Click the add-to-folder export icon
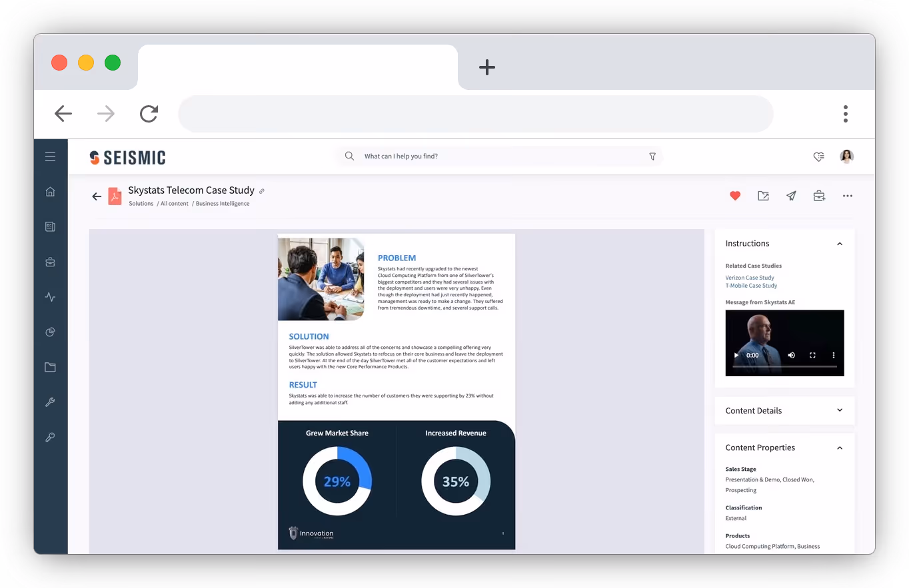 coord(763,196)
